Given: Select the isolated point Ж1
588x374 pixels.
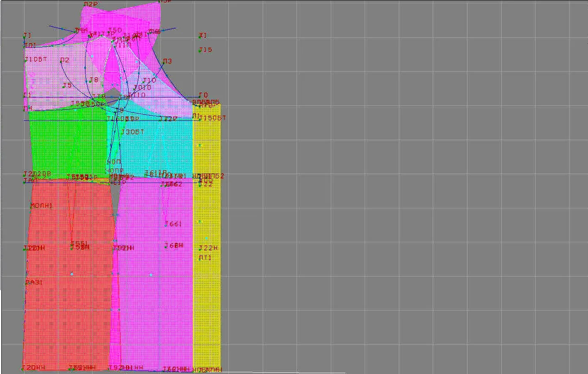Looking at the screenshot, I should pos(203,36).
